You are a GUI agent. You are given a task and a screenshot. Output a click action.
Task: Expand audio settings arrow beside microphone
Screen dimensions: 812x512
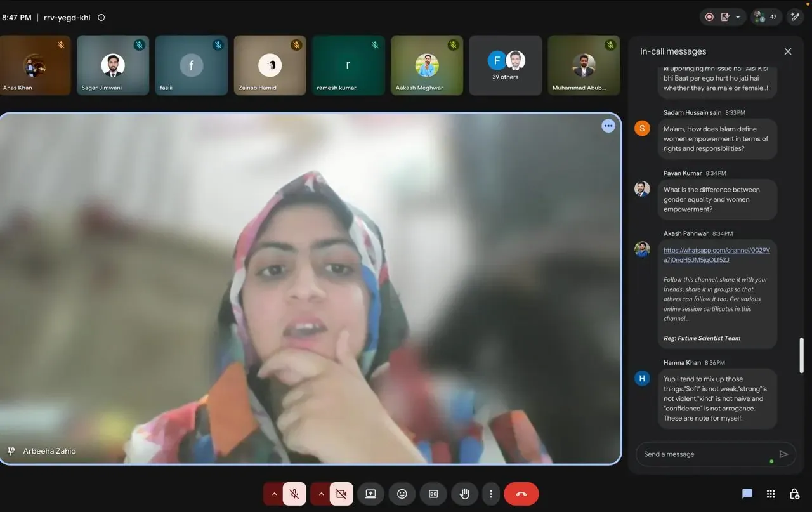274,494
